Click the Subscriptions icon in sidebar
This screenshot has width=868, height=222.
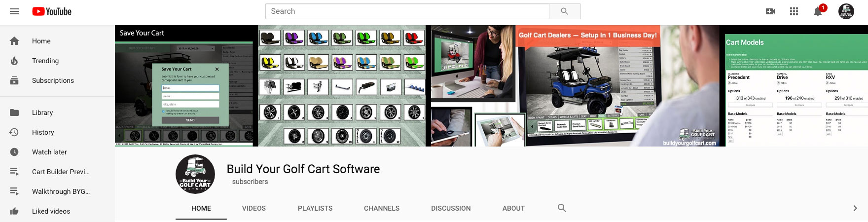(14, 80)
